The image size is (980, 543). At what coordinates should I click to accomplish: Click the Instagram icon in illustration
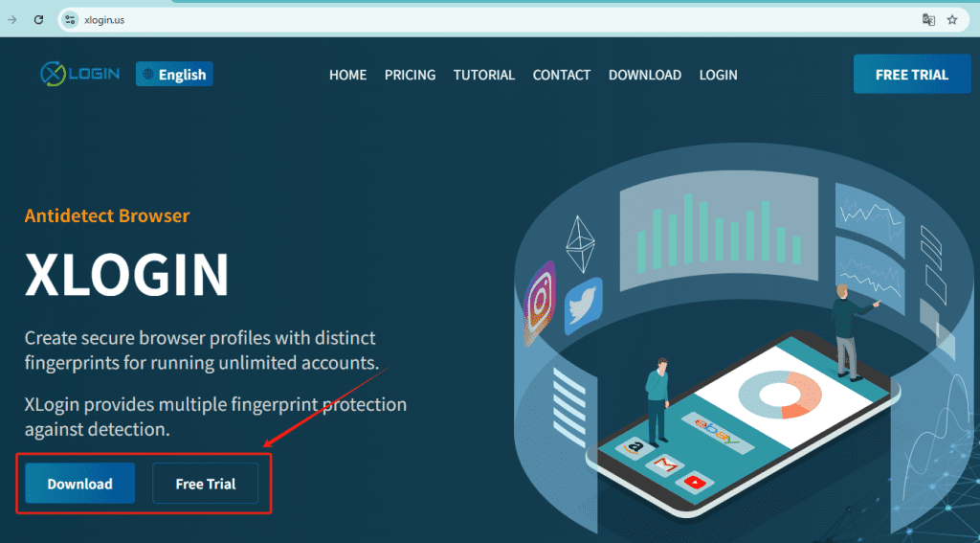click(x=540, y=304)
